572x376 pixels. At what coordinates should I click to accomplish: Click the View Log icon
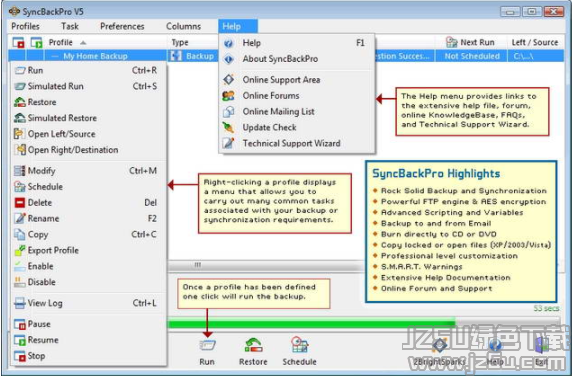(20, 303)
